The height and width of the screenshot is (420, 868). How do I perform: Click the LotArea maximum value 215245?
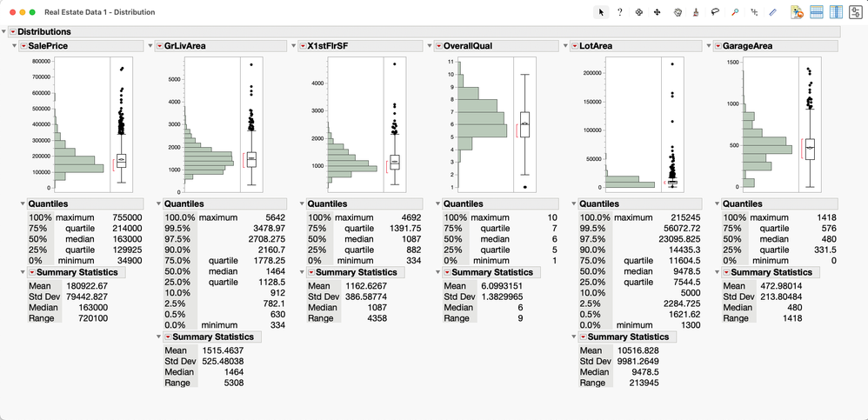point(686,218)
